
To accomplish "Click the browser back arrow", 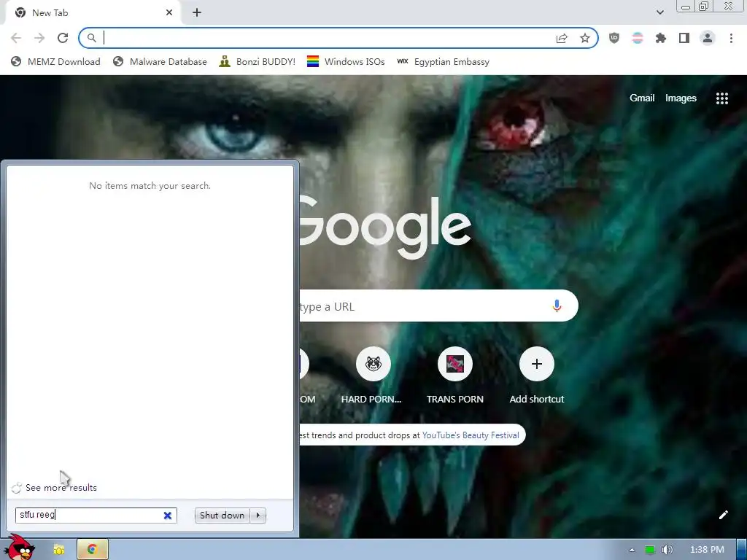I will tap(16, 38).
